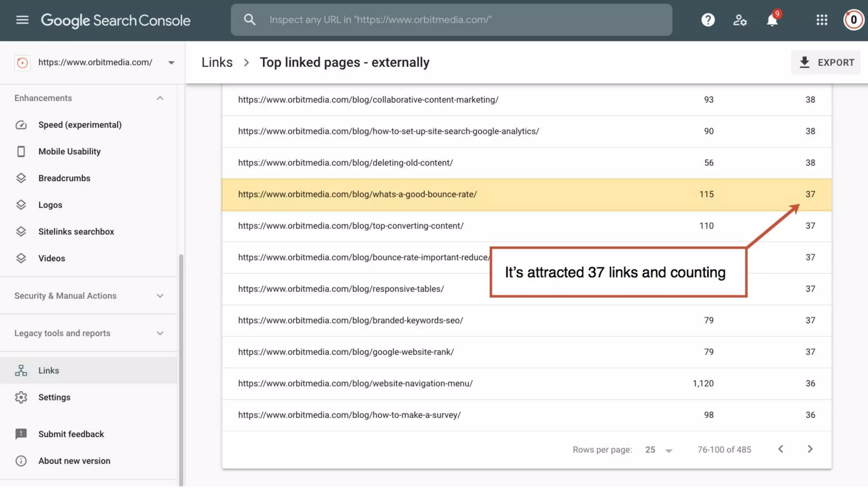Open the Google apps grid
868x488 pixels.
(x=822, y=20)
